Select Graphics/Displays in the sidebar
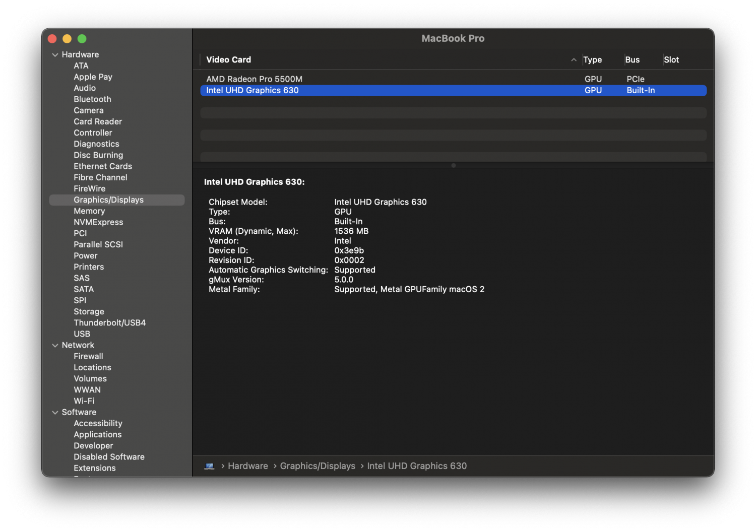 click(109, 199)
